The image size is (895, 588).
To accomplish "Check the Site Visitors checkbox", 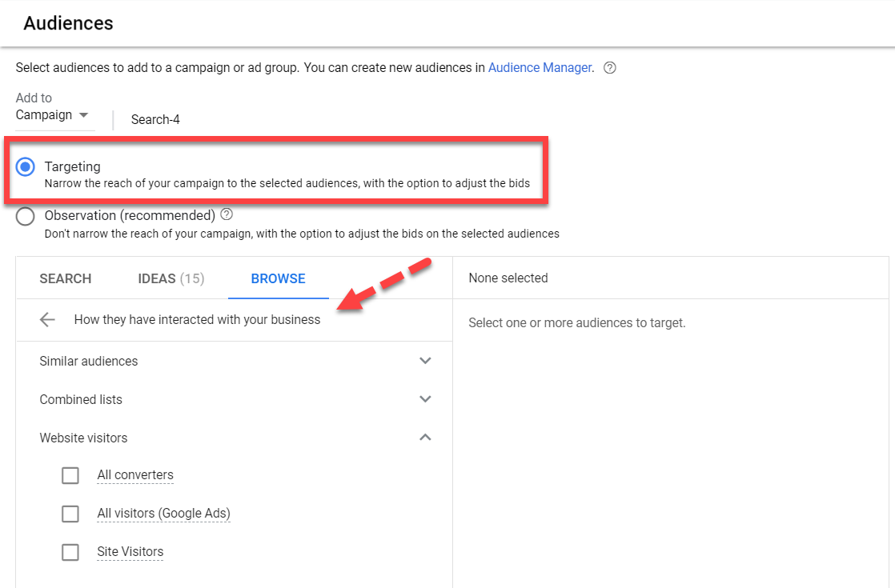I will (x=70, y=552).
